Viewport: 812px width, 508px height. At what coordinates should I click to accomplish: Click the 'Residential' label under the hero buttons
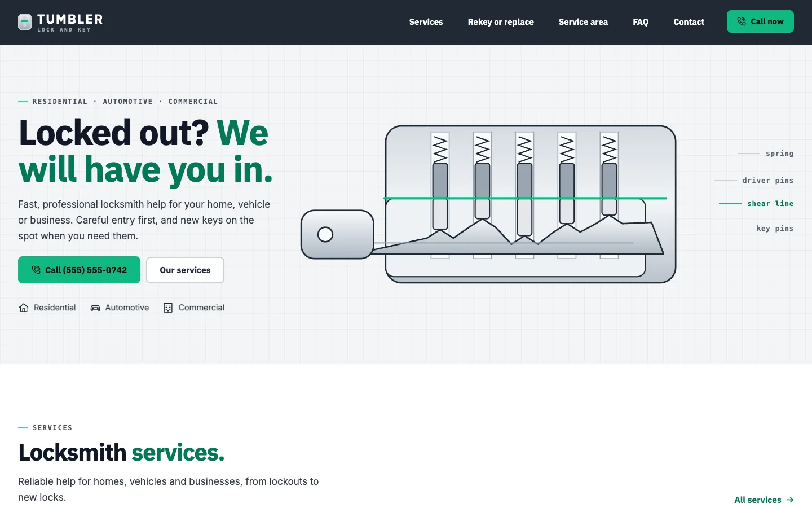click(x=55, y=308)
